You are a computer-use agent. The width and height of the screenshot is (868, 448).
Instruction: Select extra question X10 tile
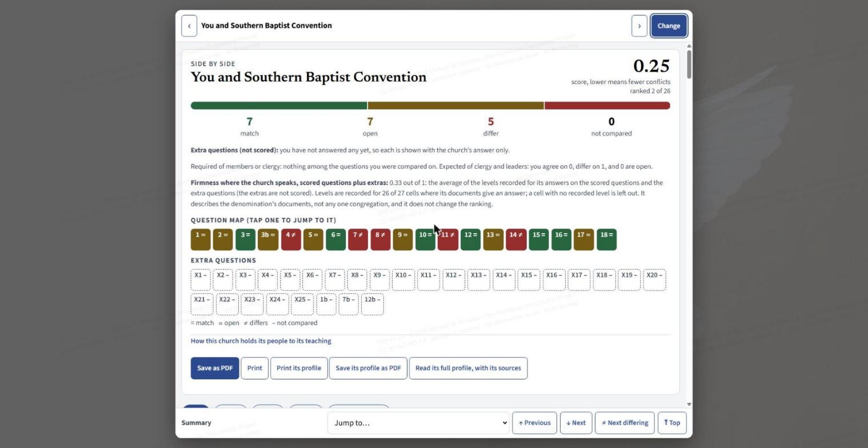tap(403, 280)
